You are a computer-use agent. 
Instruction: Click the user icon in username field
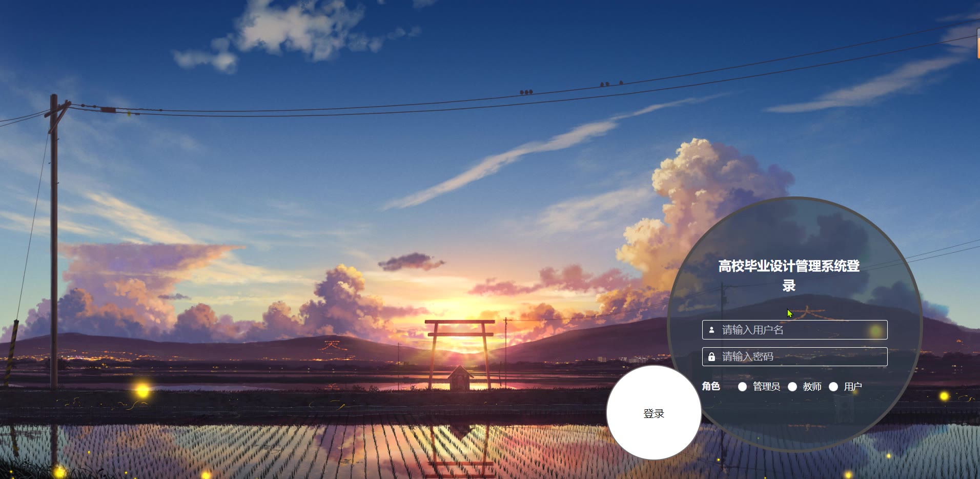(x=711, y=330)
